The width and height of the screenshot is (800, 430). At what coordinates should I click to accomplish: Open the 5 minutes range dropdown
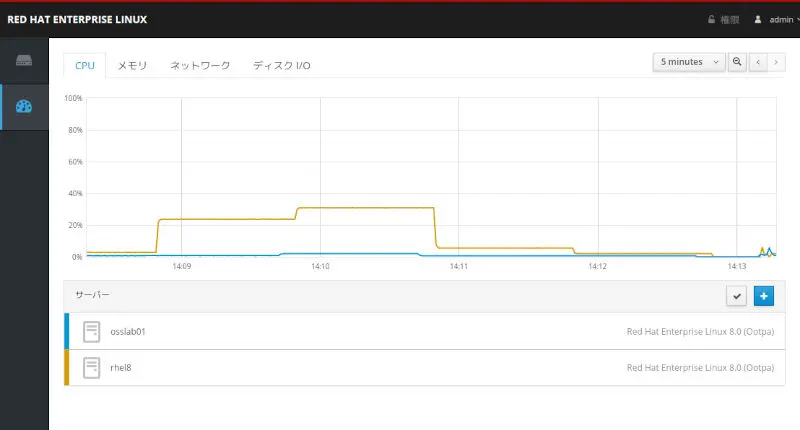pyautogui.click(x=689, y=62)
